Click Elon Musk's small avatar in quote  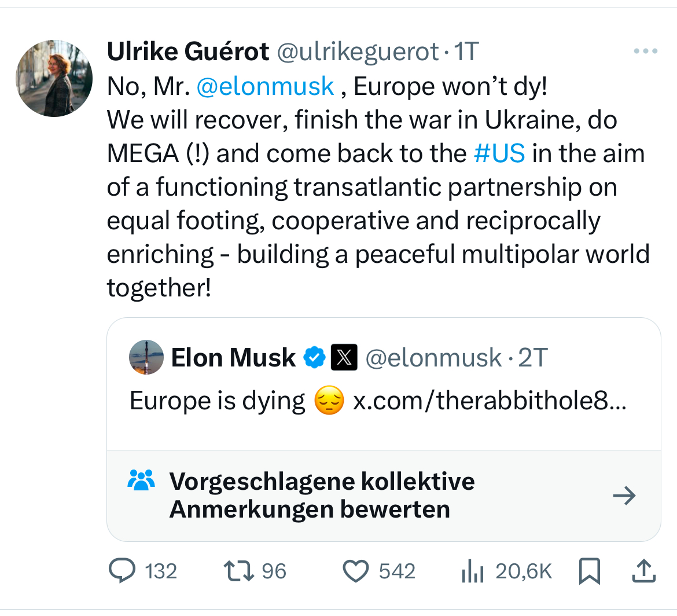click(x=146, y=357)
